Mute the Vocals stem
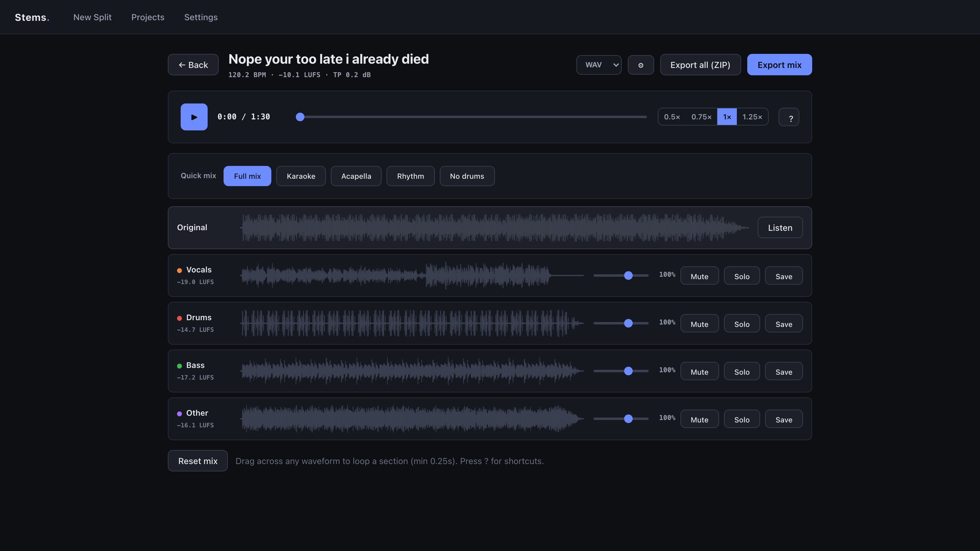Viewport: 980px width, 551px height. pos(699,276)
